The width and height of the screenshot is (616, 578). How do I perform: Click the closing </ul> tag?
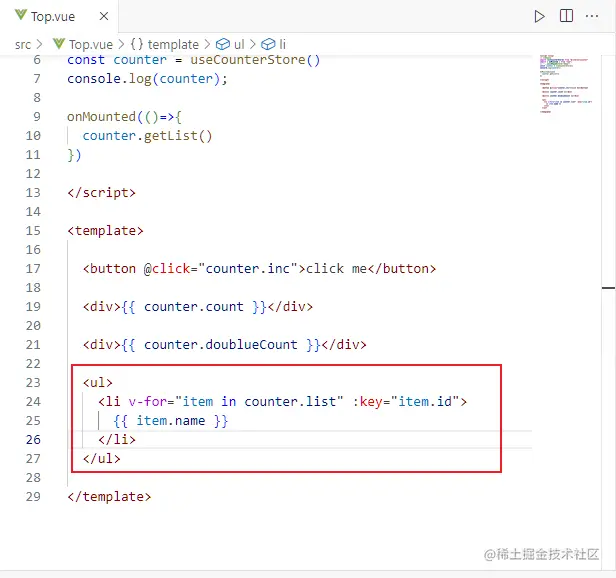tap(101, 459)
